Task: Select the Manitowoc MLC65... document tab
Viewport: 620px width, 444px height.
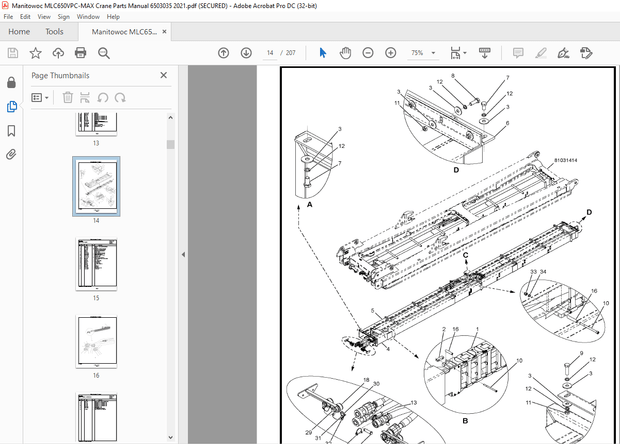Action: (x=124, y=32)
